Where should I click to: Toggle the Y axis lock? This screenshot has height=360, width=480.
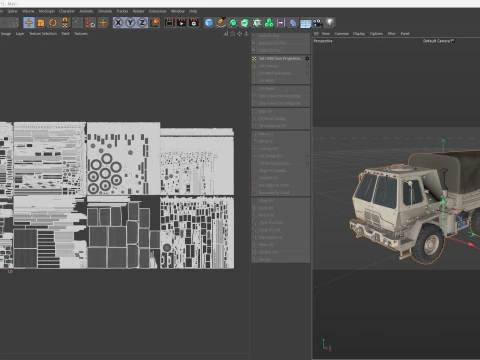pyautogui.click(x=130, y=23)
